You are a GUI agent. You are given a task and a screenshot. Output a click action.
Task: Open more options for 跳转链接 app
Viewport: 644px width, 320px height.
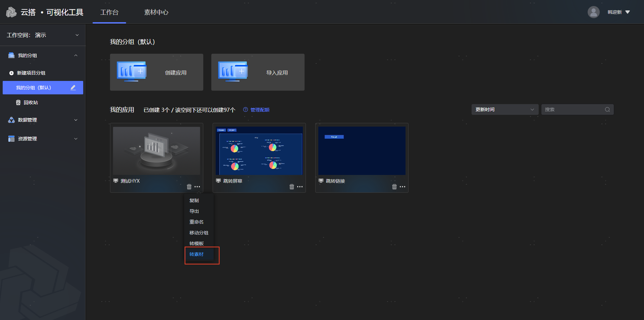pyautogui.click(x=402, y=187)
